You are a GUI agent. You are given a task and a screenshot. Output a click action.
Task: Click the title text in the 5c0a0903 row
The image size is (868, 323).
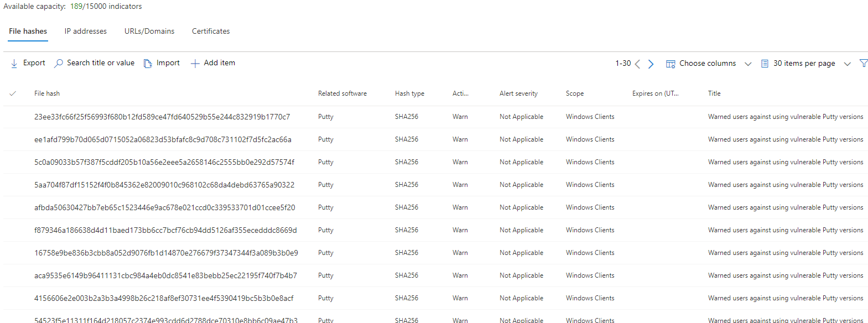point(786,162)
